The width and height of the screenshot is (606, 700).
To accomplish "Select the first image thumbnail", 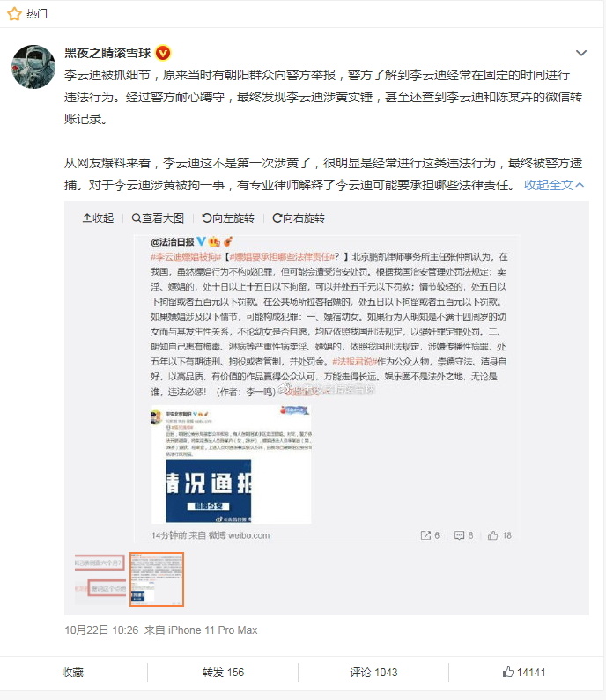I will [100, 578].
